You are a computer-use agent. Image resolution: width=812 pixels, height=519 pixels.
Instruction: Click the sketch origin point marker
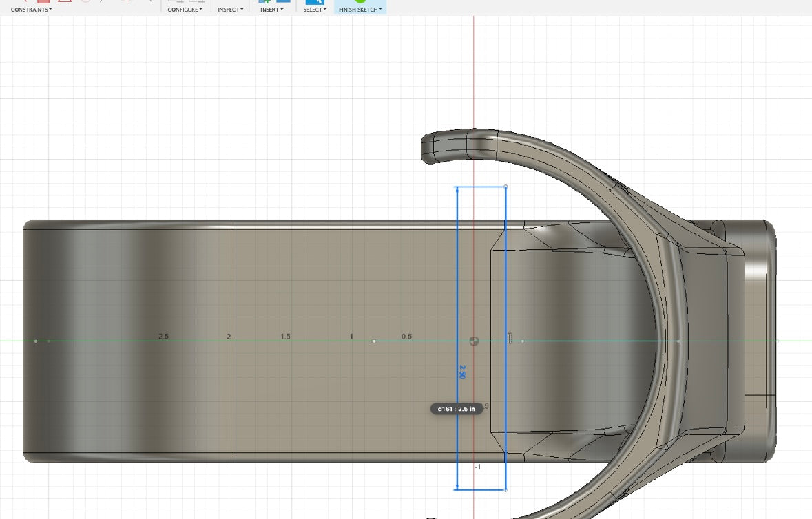tap(474, 341)
